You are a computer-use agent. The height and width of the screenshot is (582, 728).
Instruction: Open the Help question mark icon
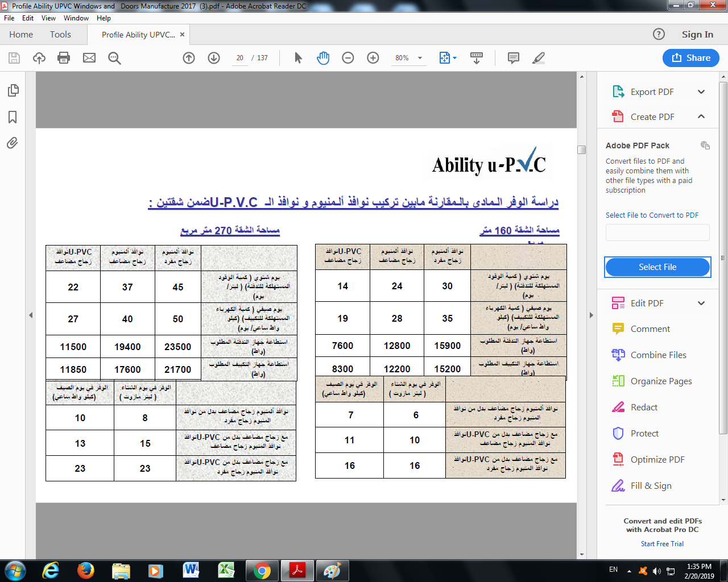pos(659,34)
